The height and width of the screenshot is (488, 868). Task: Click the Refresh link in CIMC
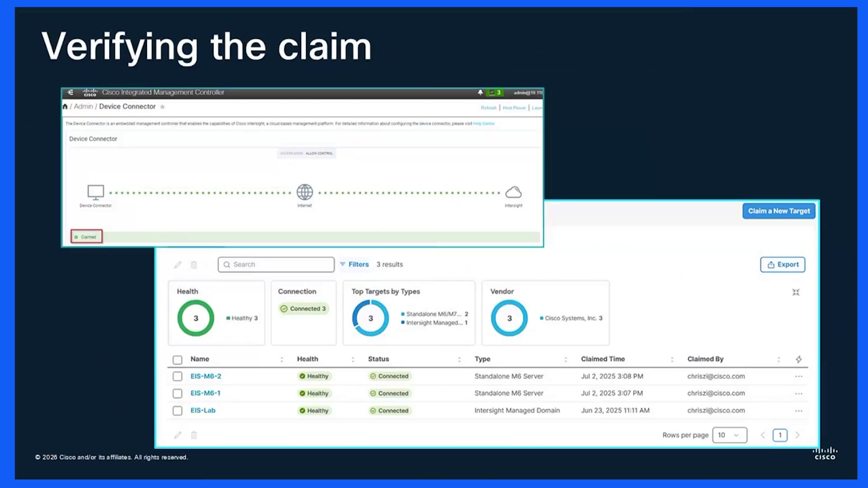coord(488,108)
